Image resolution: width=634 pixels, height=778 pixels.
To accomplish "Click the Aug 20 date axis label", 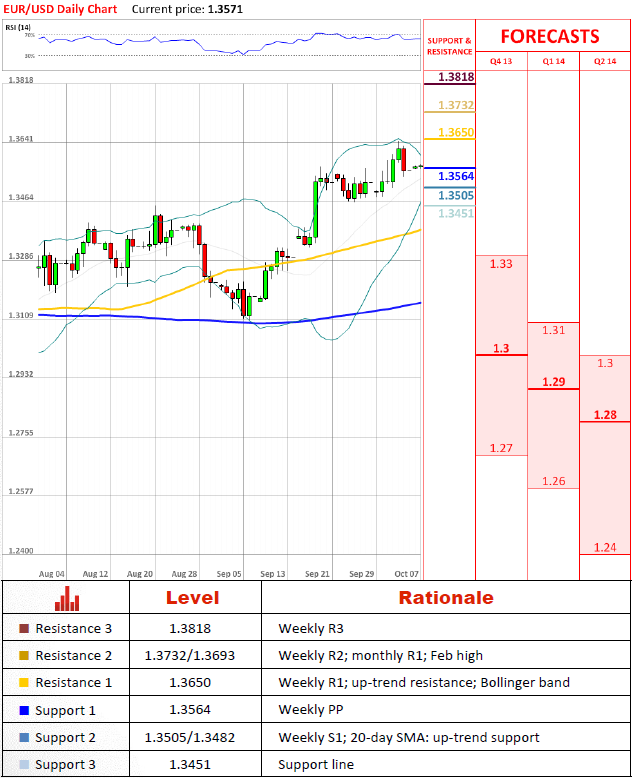I will 140,574.
